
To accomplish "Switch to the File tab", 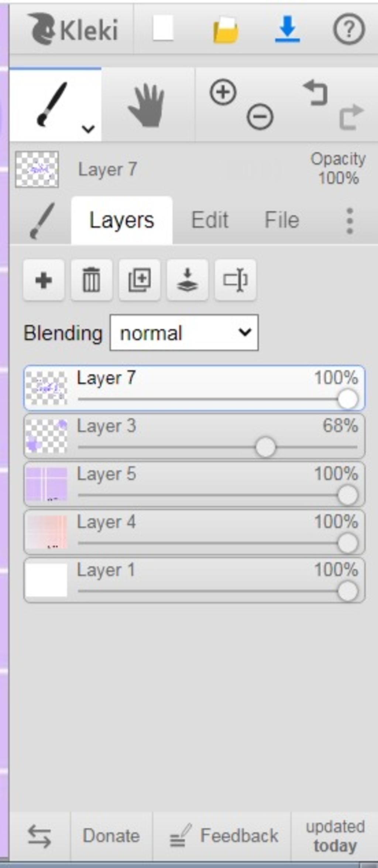I will 282,220.
